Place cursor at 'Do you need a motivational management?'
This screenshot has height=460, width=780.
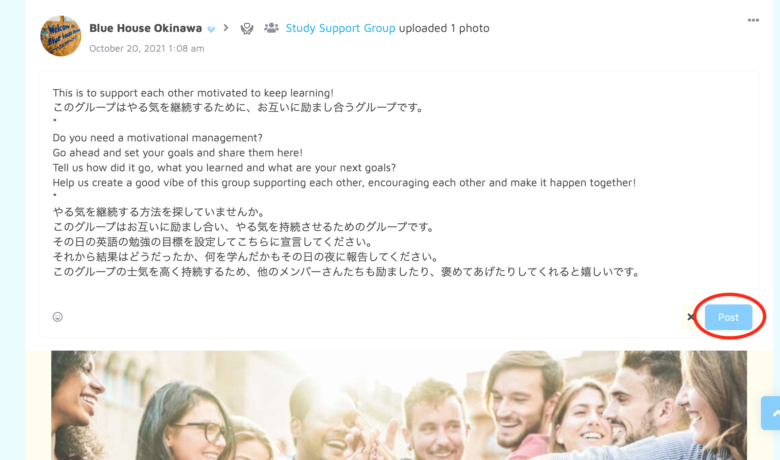point(157,138)
